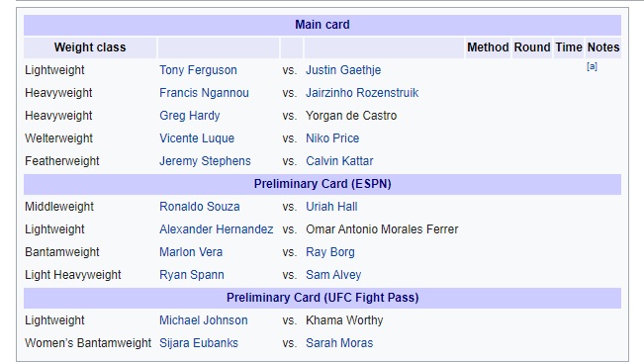Open the Ryan Spann link
Screen dimensions: 644x362
[x=191, y=275]
